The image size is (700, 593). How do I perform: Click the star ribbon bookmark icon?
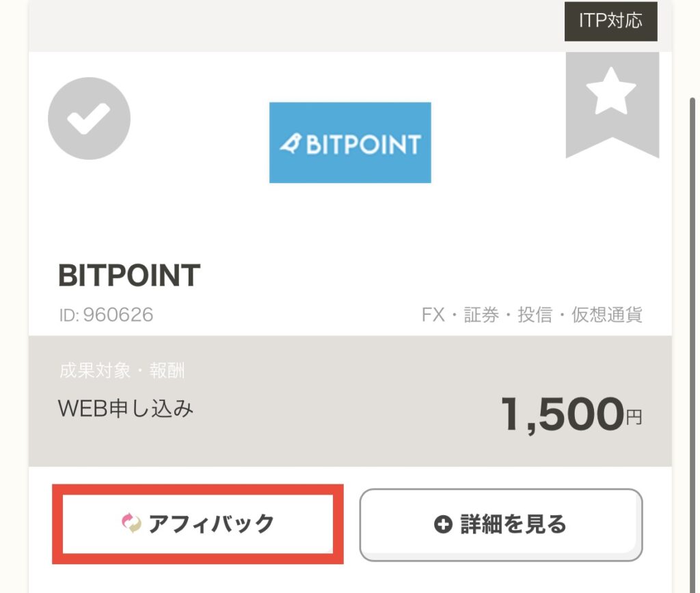tap(610, 102)
